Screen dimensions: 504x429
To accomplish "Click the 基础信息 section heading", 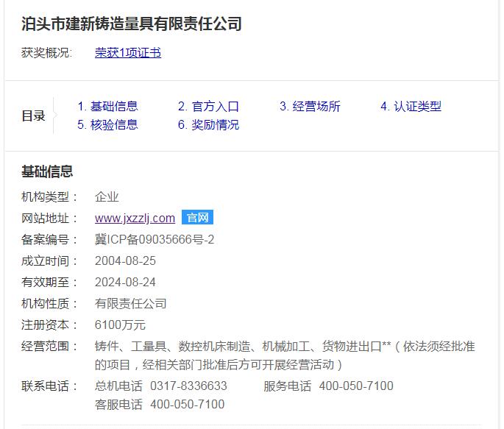I will [47, 172].
